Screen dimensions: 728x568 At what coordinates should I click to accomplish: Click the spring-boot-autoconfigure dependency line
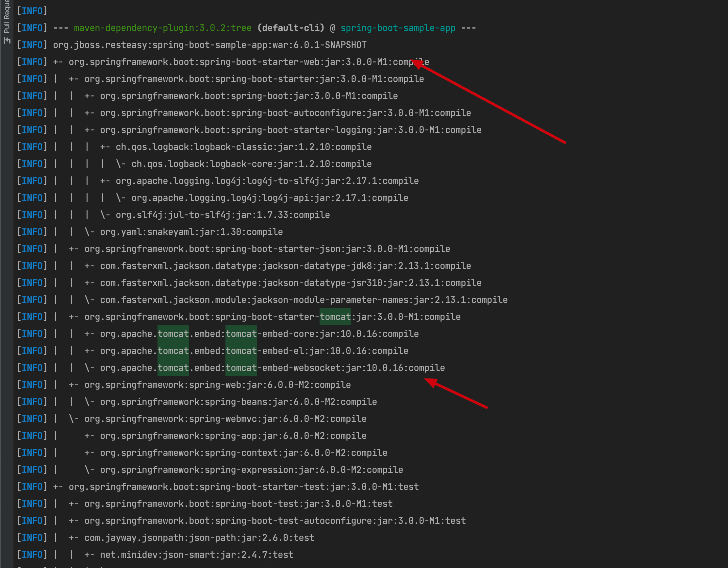(x=285, y=113)
